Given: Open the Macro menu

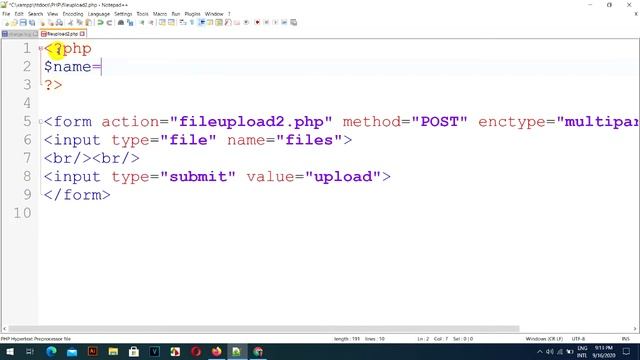Looking at the screenshot, I should tap(160, 14).
